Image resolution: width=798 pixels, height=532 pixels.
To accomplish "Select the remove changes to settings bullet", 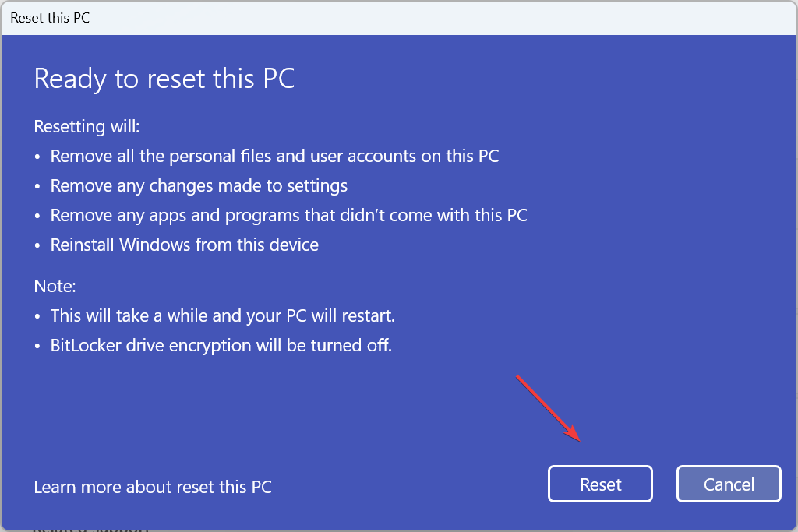I will [199, 185].
